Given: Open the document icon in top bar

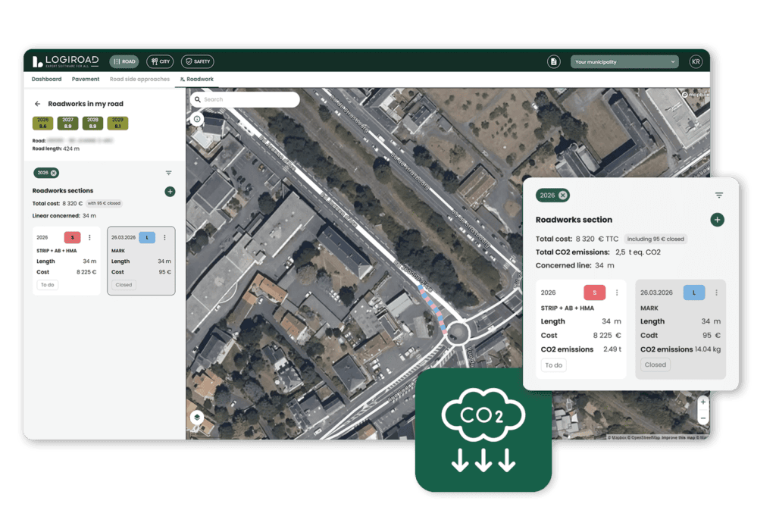Looking at the screenshot, I should coord(554,62).
